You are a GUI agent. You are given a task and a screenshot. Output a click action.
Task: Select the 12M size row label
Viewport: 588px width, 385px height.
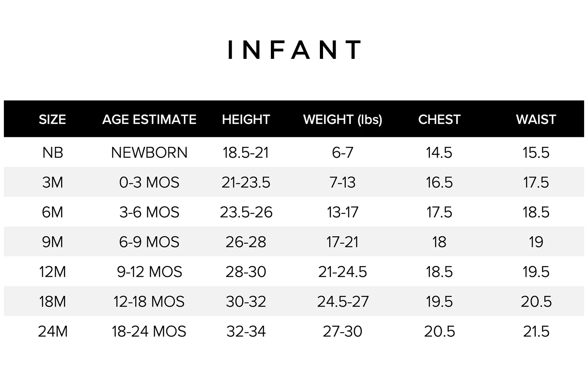pos(53,272)
